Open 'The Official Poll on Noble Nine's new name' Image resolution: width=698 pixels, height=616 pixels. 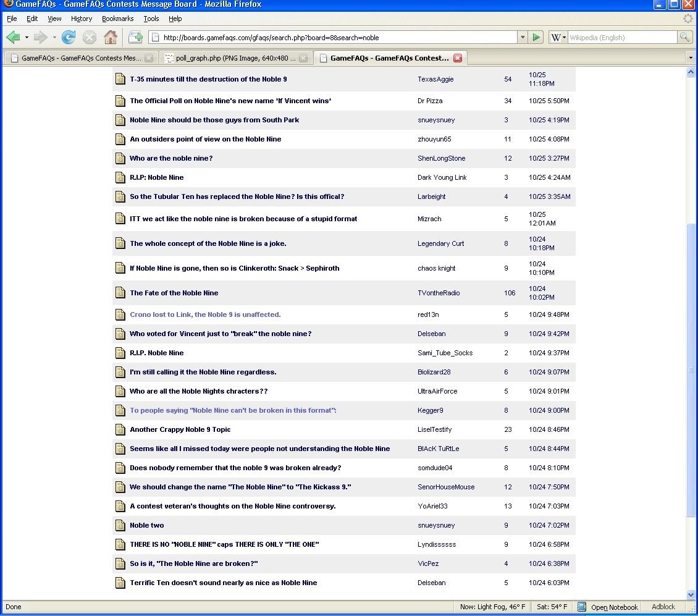click(230, 101)
